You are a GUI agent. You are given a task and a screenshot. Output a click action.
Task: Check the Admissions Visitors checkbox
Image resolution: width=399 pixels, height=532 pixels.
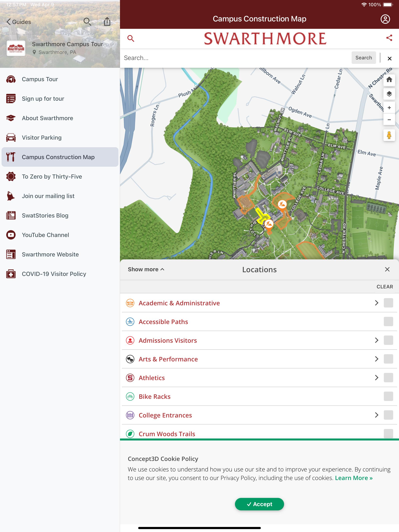point(388,340)
